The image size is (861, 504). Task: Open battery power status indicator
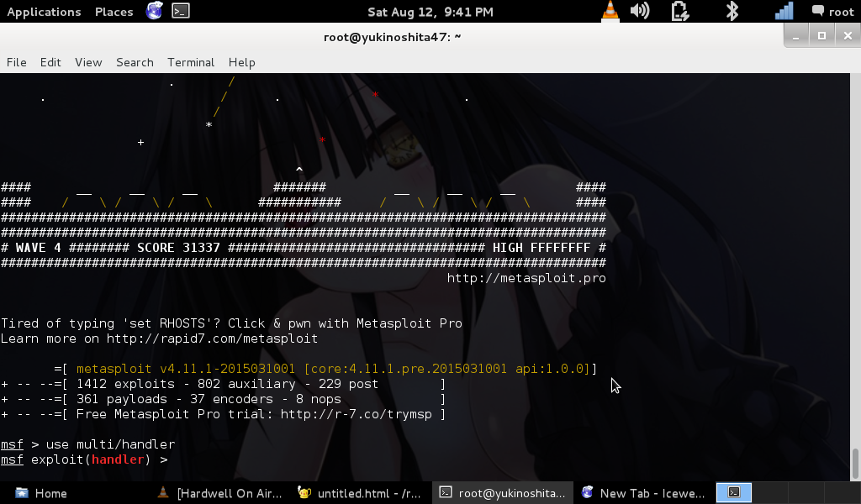[x=680, y=11]
